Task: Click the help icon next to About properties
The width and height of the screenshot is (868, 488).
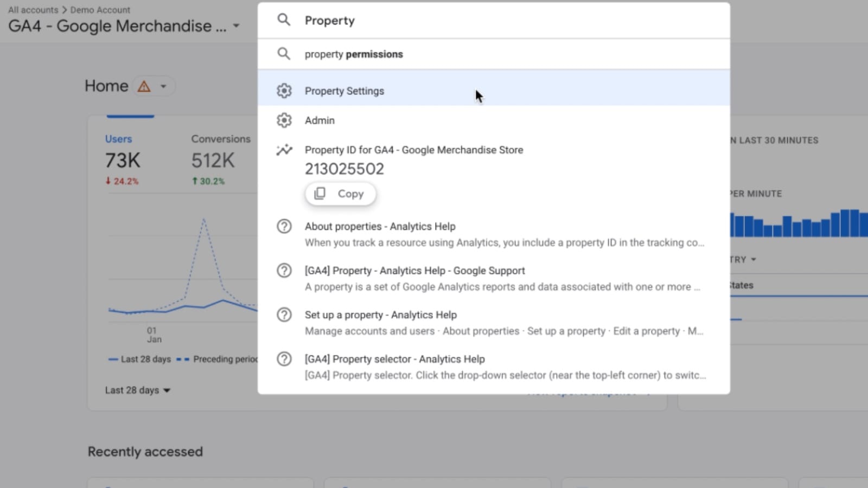Action: tap(284, 226)
